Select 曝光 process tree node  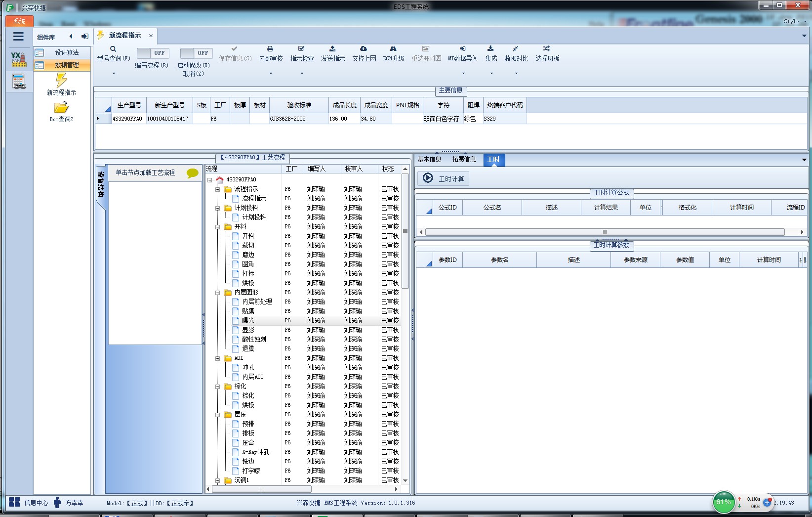[248, 321]
